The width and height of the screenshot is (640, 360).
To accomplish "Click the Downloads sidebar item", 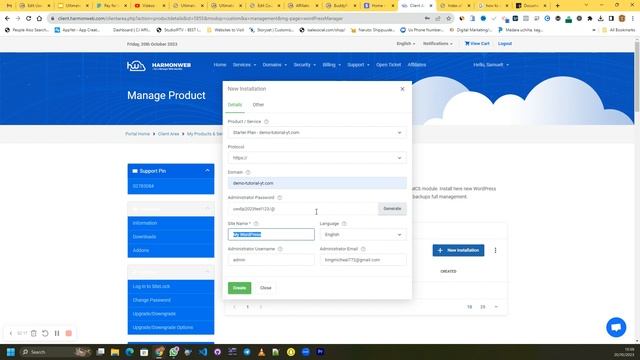I will point(171,237).
